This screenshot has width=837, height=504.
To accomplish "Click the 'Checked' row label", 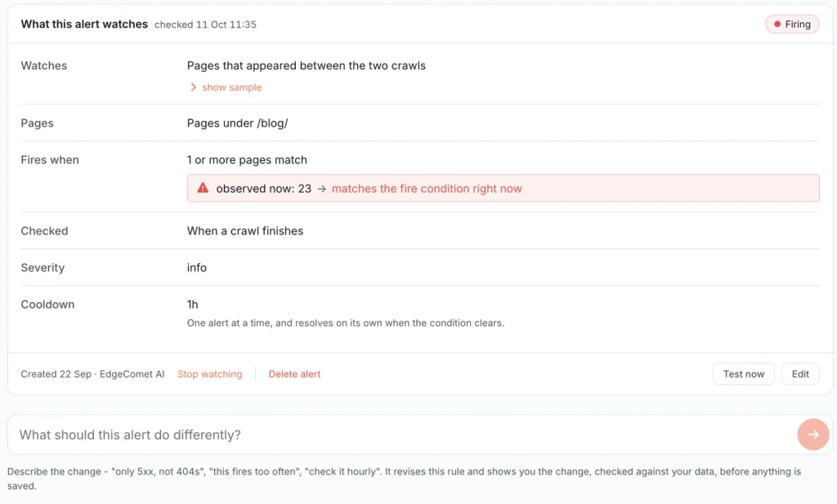I will [x=44, y=231].
